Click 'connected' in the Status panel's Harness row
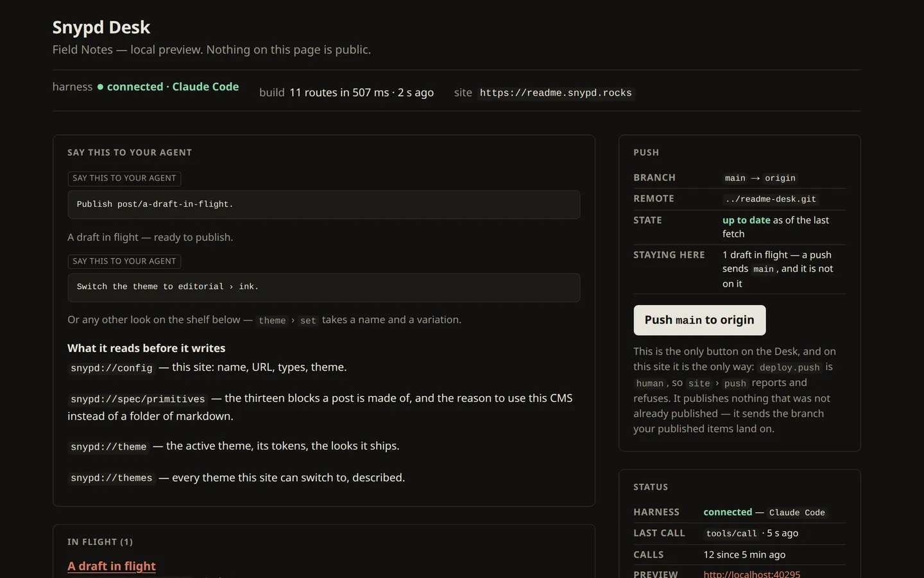Screen dimensions: 924x578 click(x=728, y=512)
